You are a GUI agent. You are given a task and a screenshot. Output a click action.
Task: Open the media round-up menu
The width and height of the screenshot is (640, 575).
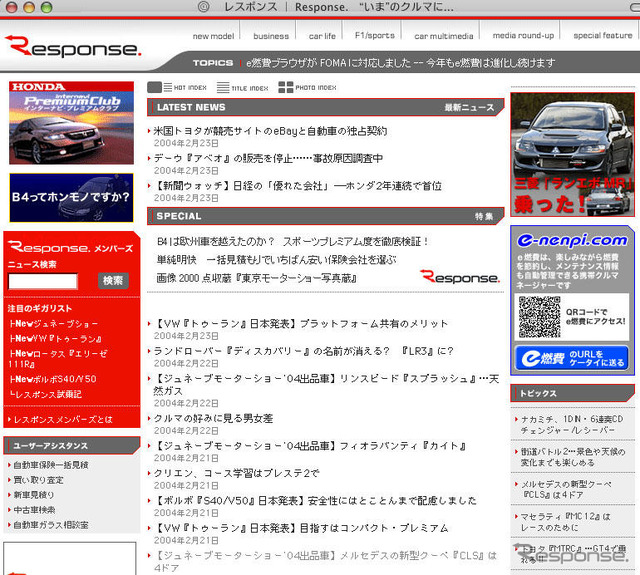[x=523, y=36]
